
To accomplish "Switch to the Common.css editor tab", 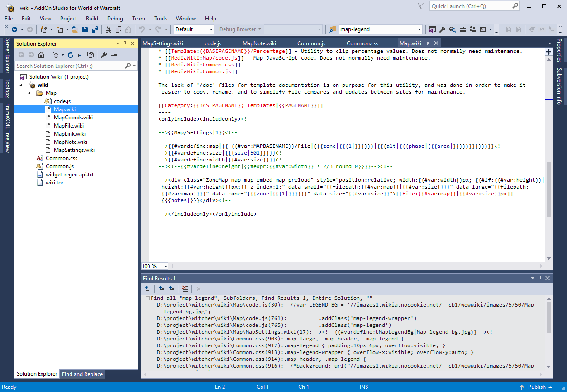I will pos(362,43).
